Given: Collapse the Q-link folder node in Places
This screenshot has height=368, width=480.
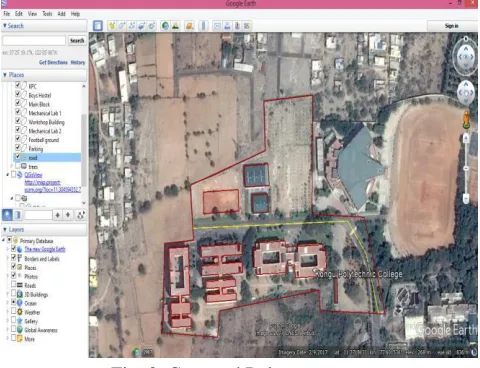Looking at the screenshot, I should [x=8, y=174].
